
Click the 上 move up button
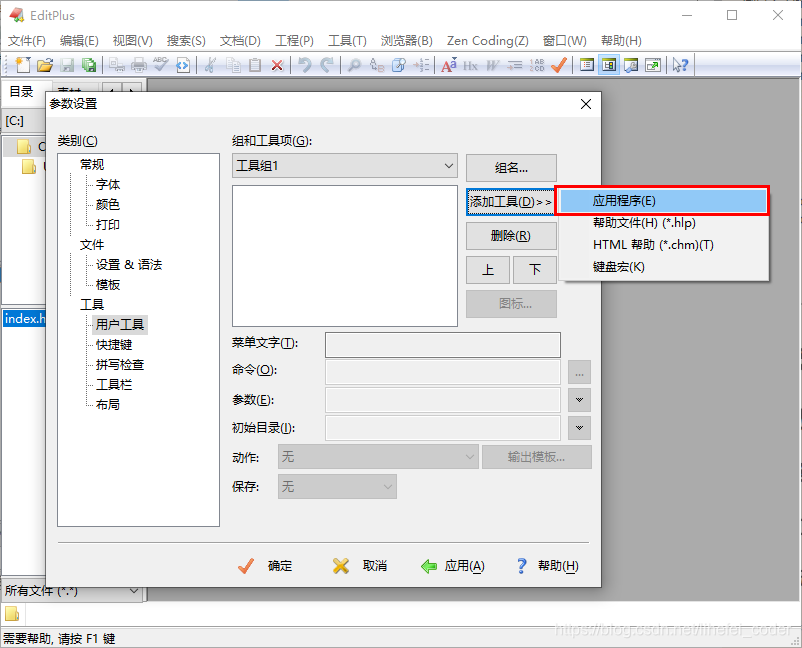488,270
